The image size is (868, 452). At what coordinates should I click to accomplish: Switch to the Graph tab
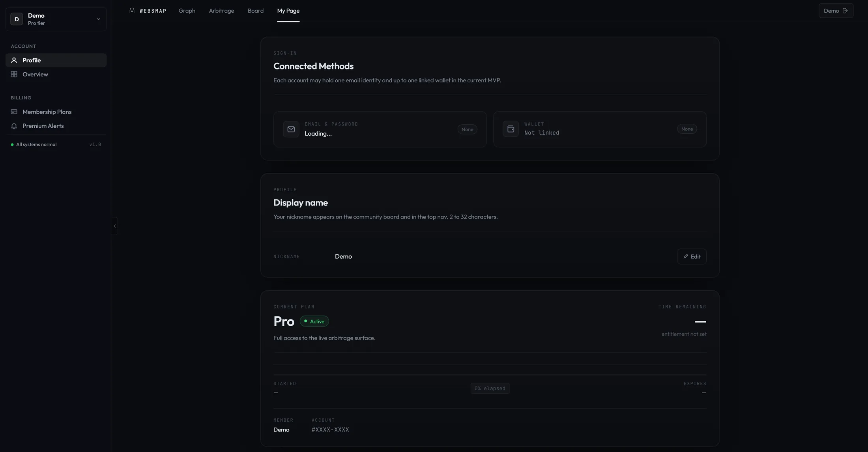[x=187, y=11]
